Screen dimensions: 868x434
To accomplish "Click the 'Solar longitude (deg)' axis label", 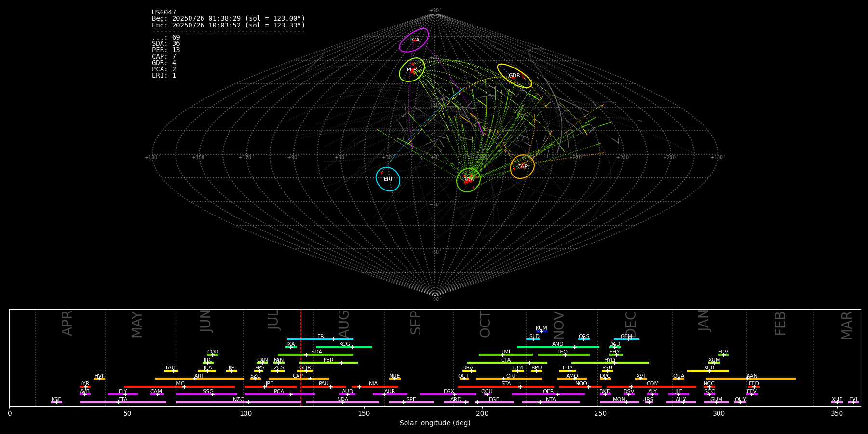I will pos(435,423).
